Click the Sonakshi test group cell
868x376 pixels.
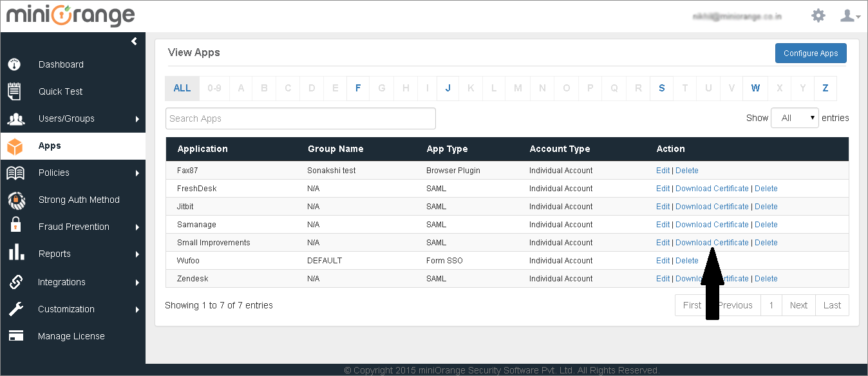click(x=332, y=171)
